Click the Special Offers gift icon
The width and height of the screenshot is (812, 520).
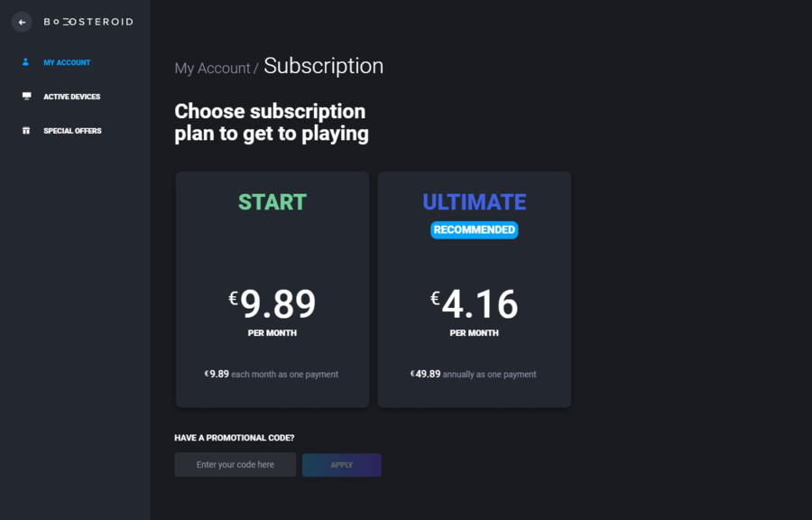point(26,131)
